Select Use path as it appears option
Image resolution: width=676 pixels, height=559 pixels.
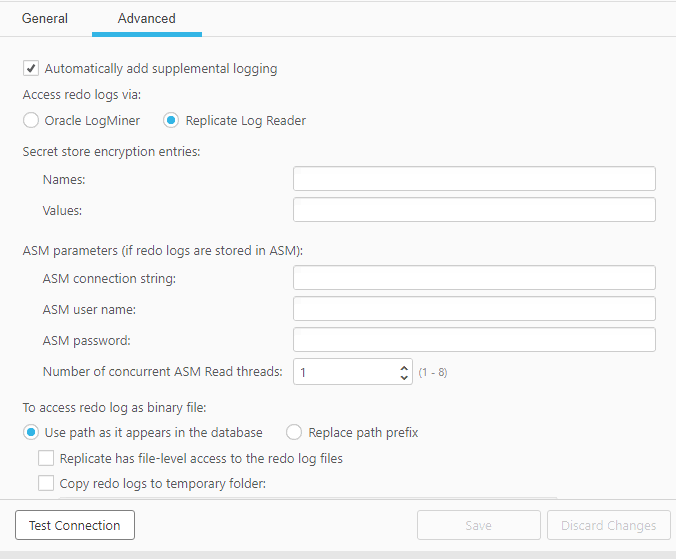(x=31, y=433)
